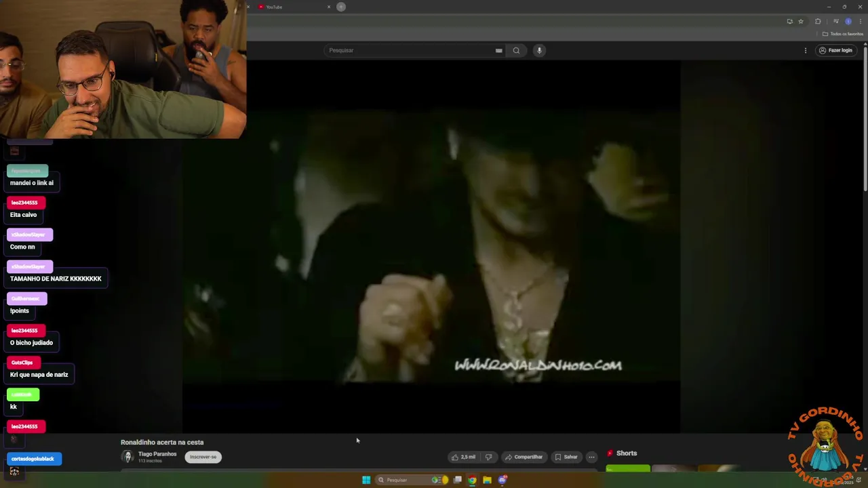Click chat message 'Kri que napa de nariz'

click(39, 375)
